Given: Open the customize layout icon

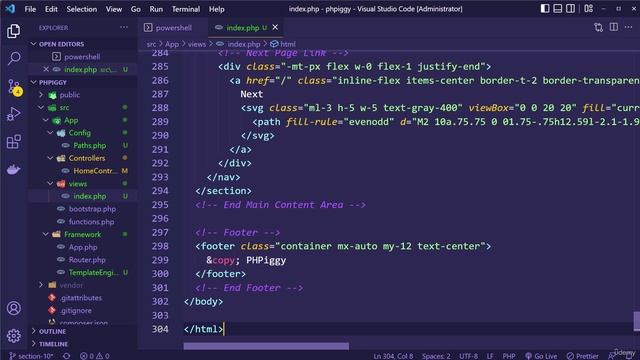Looking at the screenshot, I should coord(589,9).
